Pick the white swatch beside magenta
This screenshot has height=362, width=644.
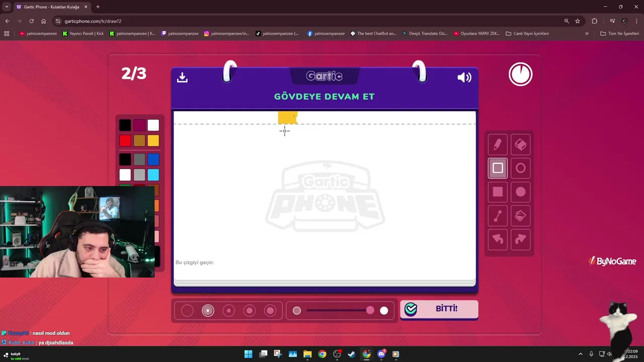click(153, 125)
